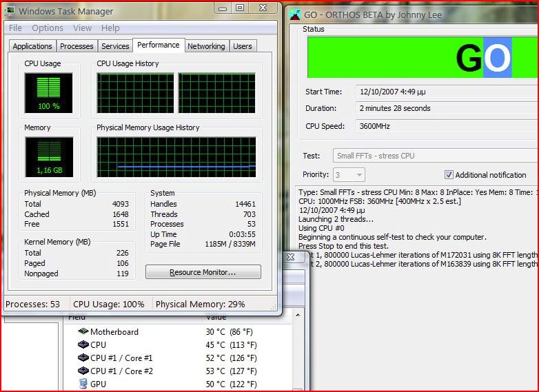Click the GPU sensor icon
Image resolution: width=539 pixels, height=392 pixels.
click(x=83, y=384)
